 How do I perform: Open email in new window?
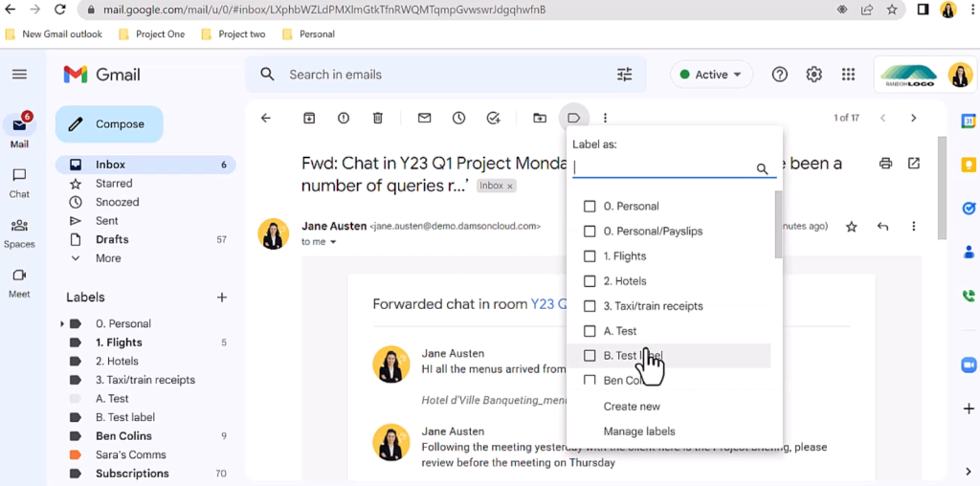pyautogui.click(x=914, y=164)
